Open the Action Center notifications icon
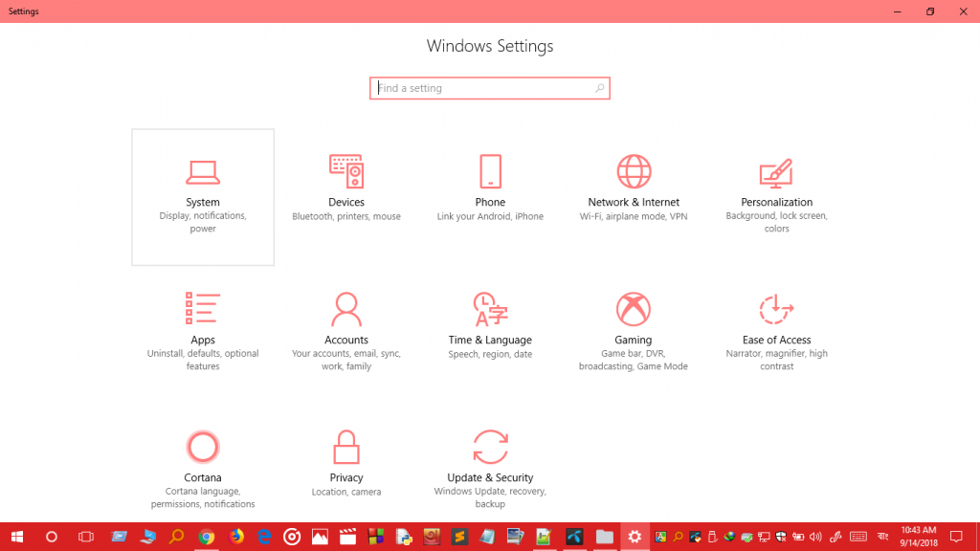Image resolution: width=980 pixels, height=551 pixels. click(956, 537)
